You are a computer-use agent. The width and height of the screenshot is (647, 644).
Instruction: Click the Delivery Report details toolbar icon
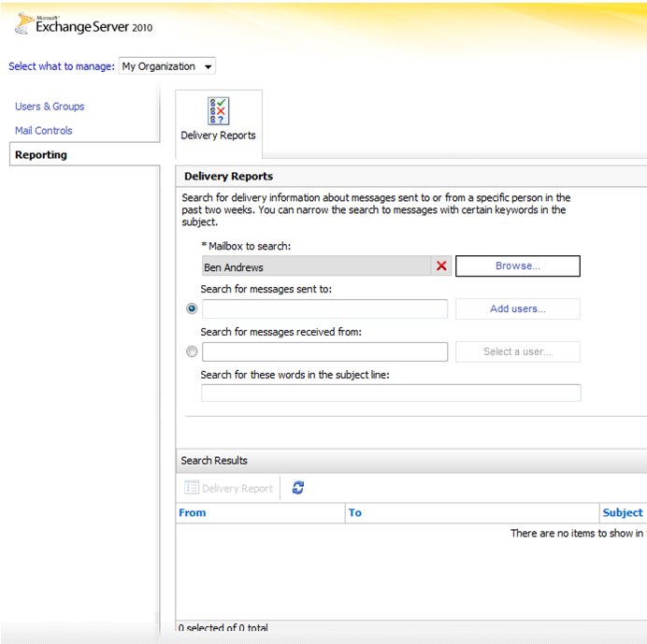pos(192,488)
